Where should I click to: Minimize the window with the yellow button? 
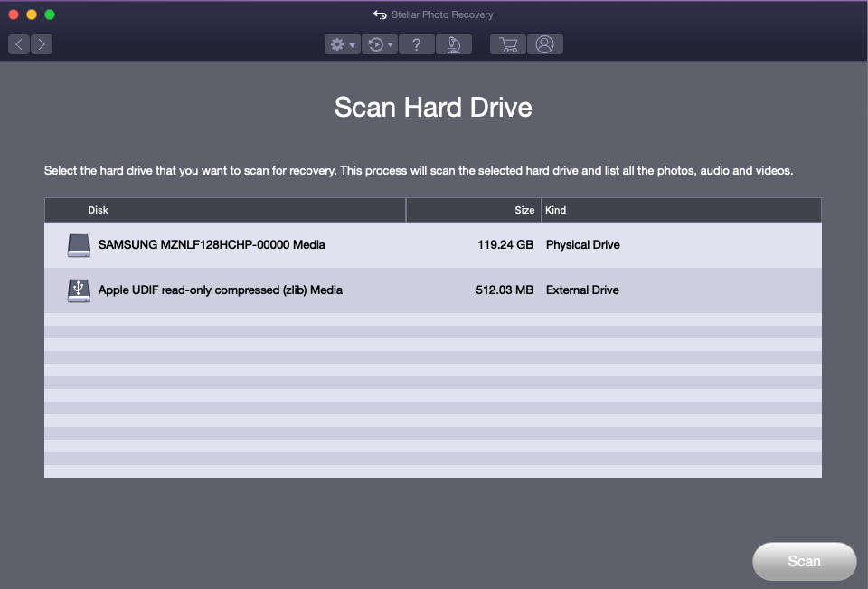[x=32, y=14]
